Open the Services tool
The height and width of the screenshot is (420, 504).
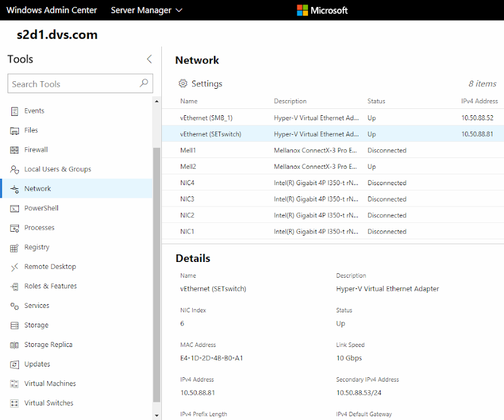pyautogui.click(x=37, y=305)
